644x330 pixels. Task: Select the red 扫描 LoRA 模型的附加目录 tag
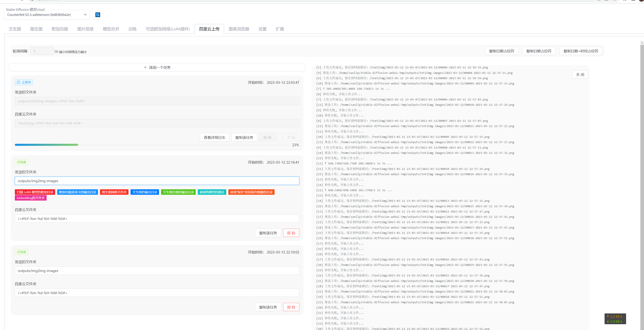(35, 192)
